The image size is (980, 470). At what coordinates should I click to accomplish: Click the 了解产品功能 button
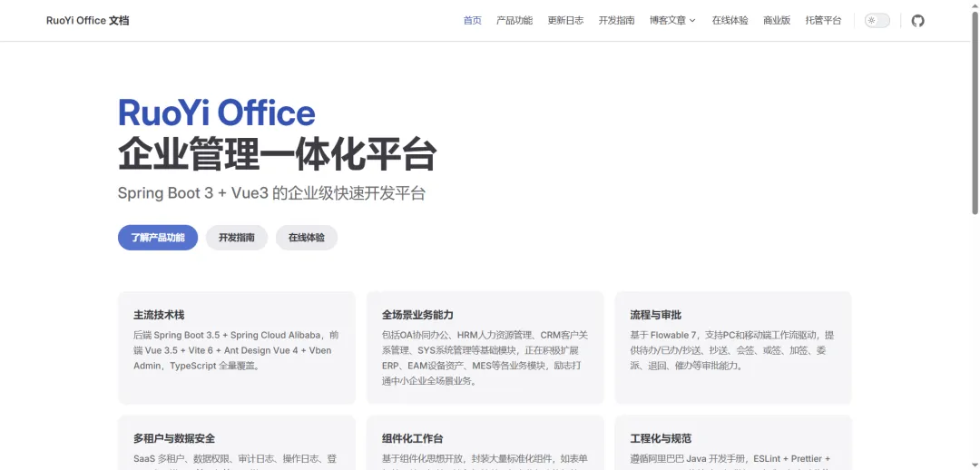(158, 238)
